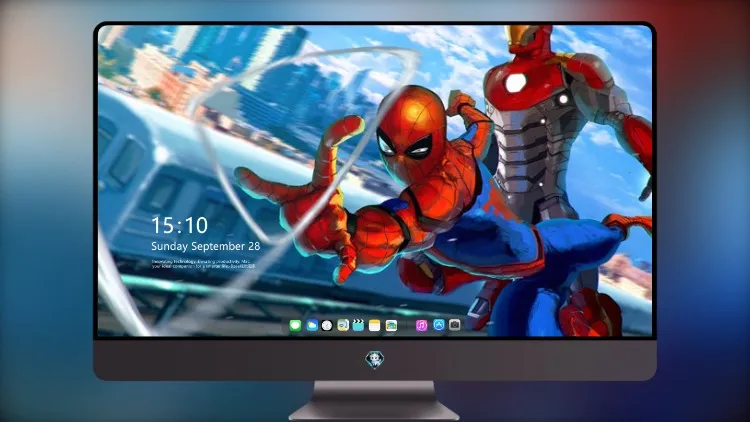Screen dimensions: 750x422
Task: Launch the pink Music app
Action: 421,326
